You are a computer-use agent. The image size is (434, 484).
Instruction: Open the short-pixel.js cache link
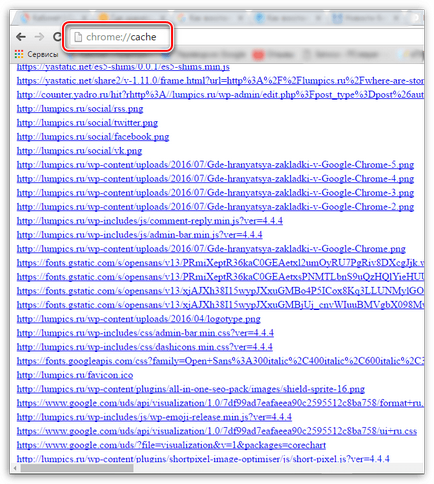203,459
